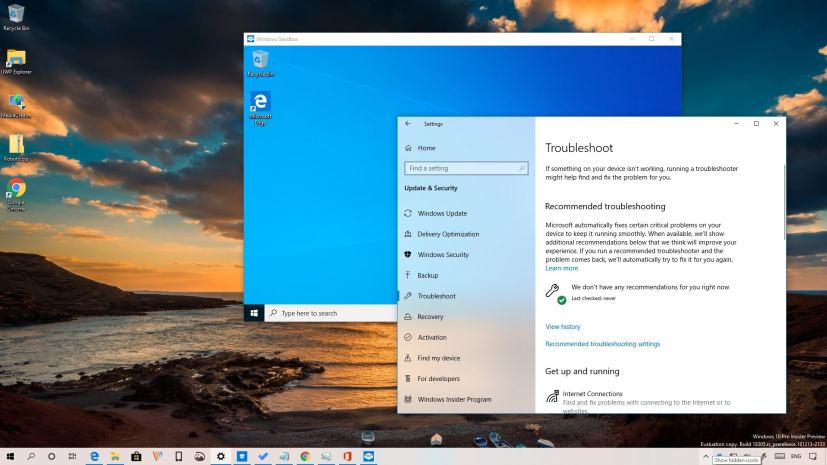Open Microsoft Edge from the host taskbar
The image size is (827, 465).
point(94,456)
